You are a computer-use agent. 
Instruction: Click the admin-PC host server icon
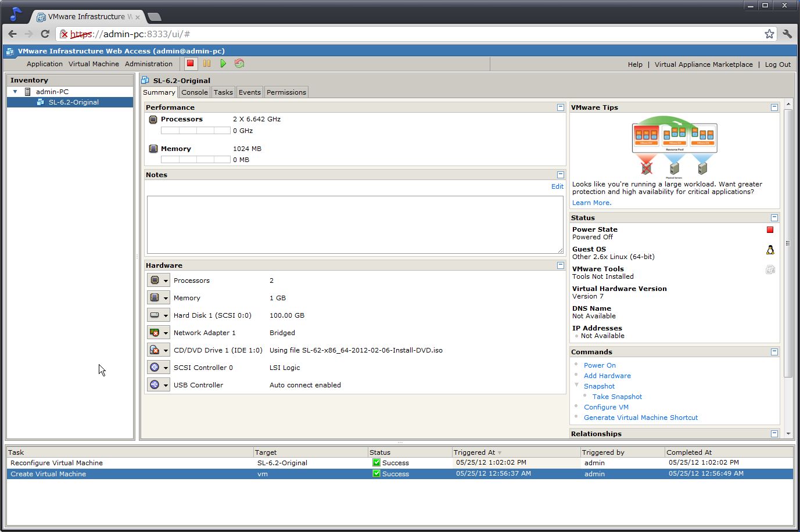pyautogui.click(x=27, y=92)
